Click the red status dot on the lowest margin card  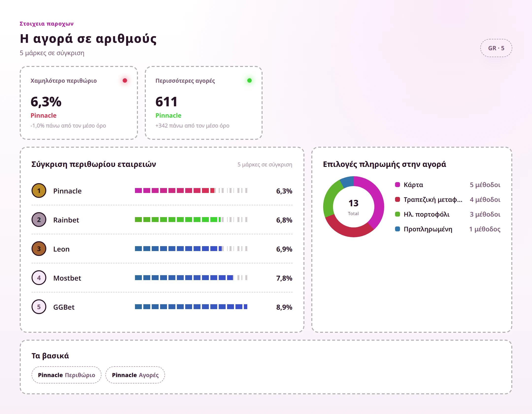125,80
